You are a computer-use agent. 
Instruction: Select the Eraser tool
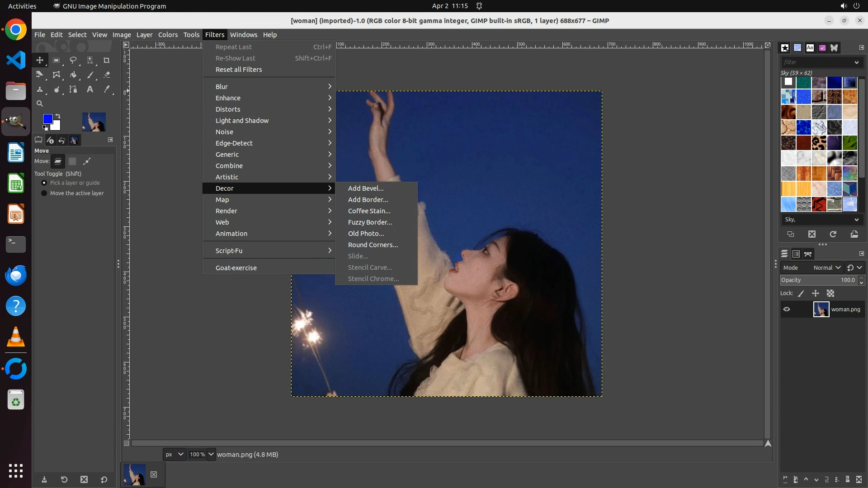107,75
